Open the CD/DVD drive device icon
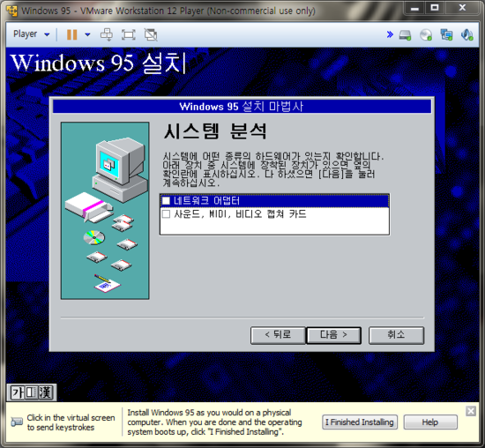 point(426,34)
